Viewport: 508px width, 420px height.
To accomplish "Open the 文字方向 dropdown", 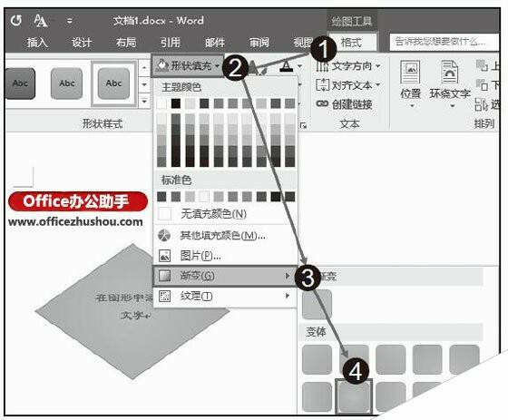I will click(x=348, y=66).
